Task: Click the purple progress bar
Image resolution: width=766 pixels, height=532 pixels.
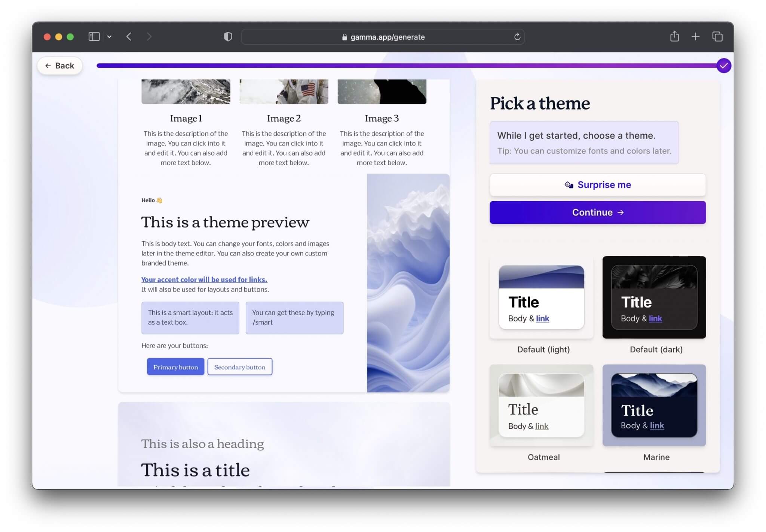Action: [x=374, y=65]
